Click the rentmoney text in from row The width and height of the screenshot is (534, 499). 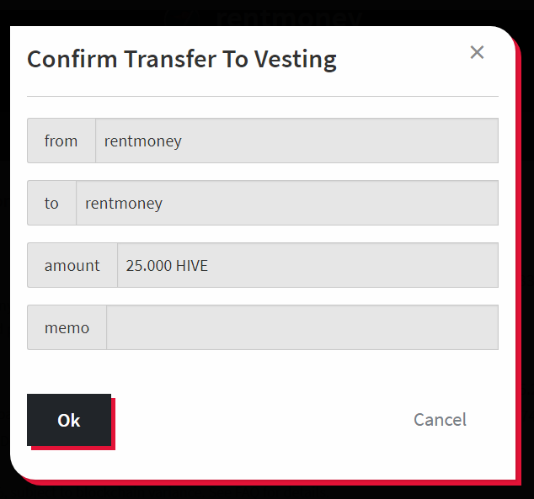[143, 141]
